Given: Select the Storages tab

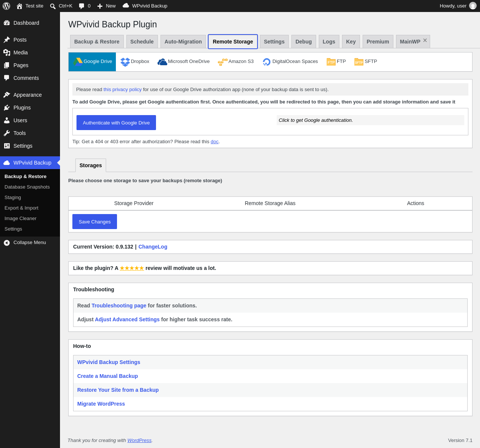Looking at the screenshot, I should click(91, 165).
